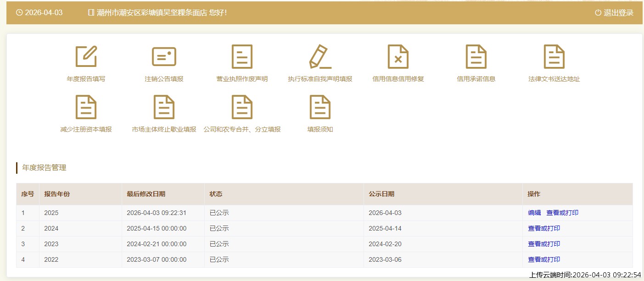Click the 信用承诺信息 icon
Screen dimensions: 644x281
coord(476,57)
